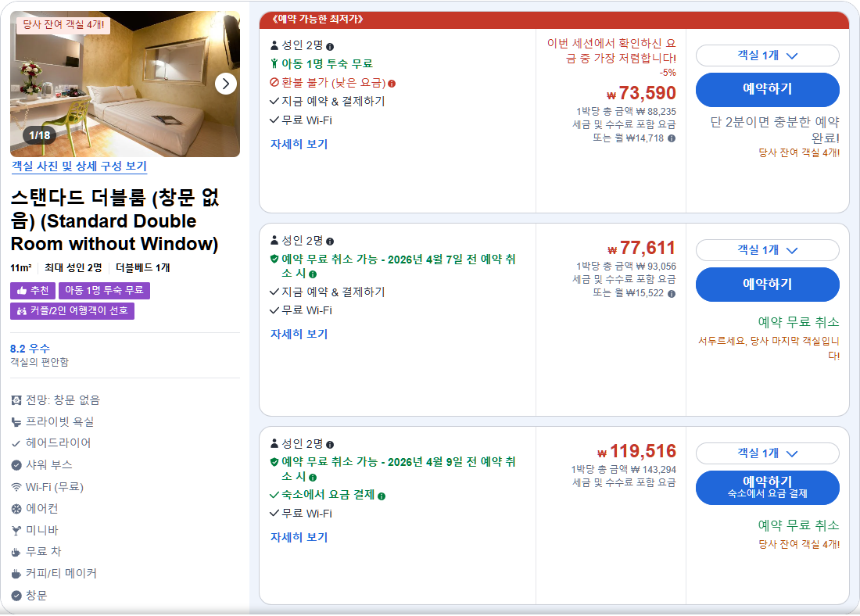Click 예약하기 for the ₩73,590 rate

767,88
